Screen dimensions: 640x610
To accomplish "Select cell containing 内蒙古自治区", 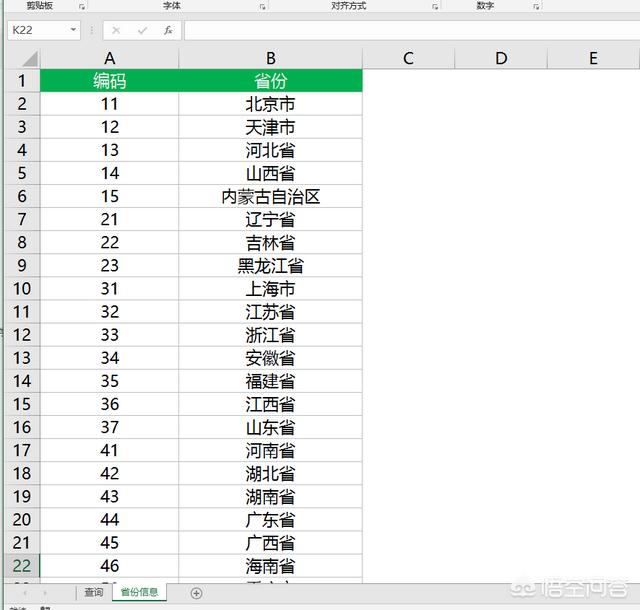I will click(x=271, y=196).
